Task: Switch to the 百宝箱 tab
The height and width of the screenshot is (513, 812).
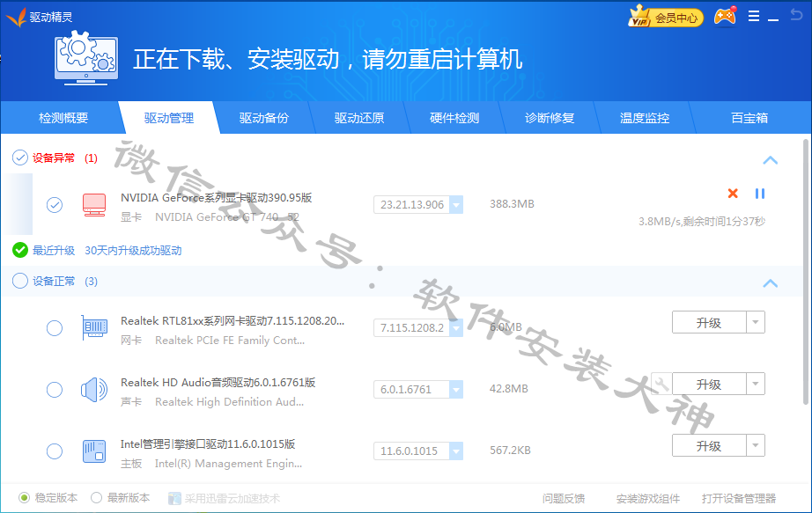Action: pos(749,118)
